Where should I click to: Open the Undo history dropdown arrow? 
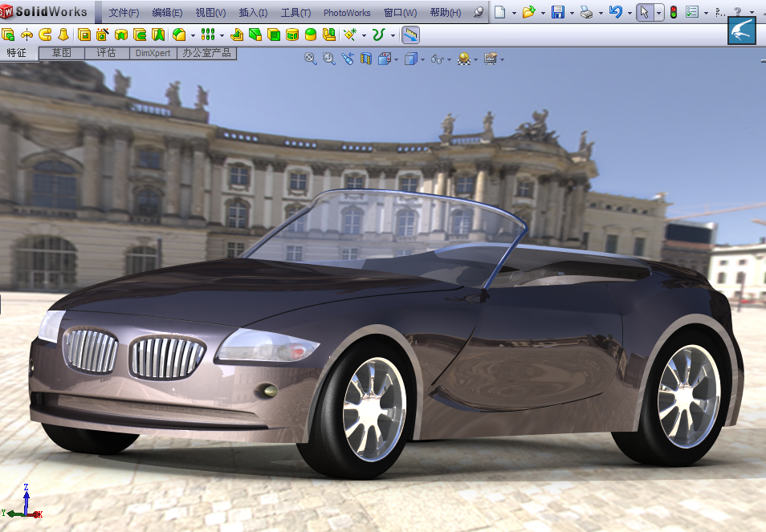point(630,13)
